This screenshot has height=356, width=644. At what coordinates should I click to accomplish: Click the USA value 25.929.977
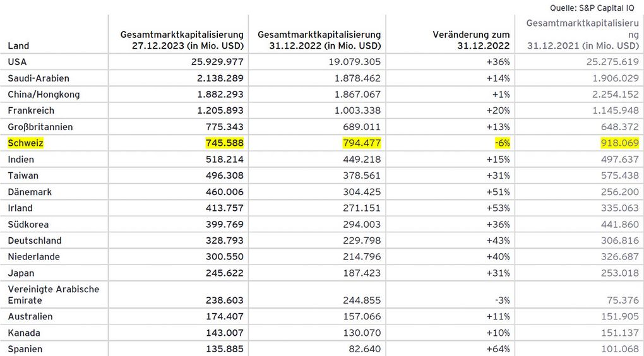point(217,62)
